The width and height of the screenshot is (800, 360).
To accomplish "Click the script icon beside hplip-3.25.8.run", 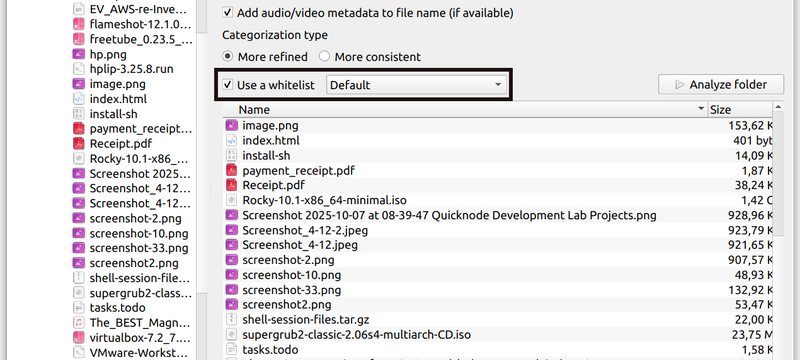I will click(79, 68).
